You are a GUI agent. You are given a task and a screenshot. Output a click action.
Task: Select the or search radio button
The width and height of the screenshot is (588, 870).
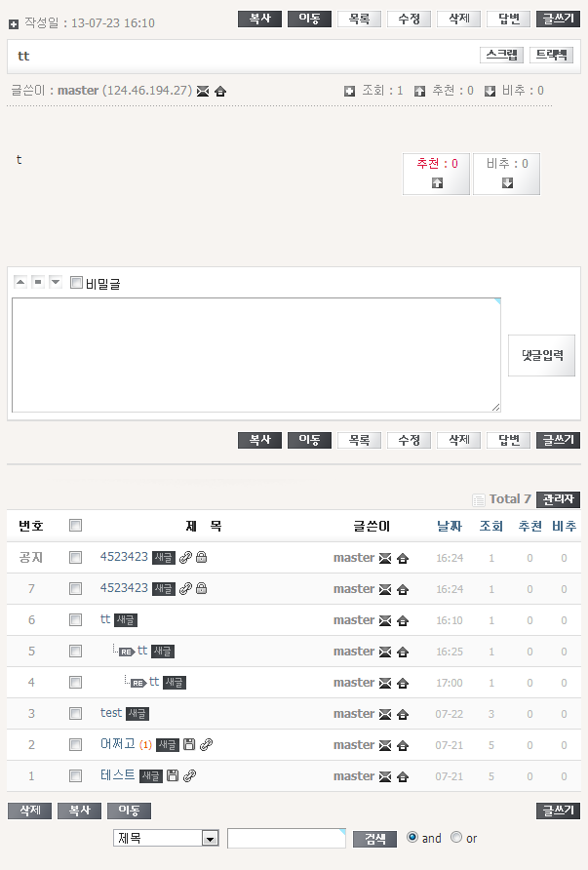point(456,837)
